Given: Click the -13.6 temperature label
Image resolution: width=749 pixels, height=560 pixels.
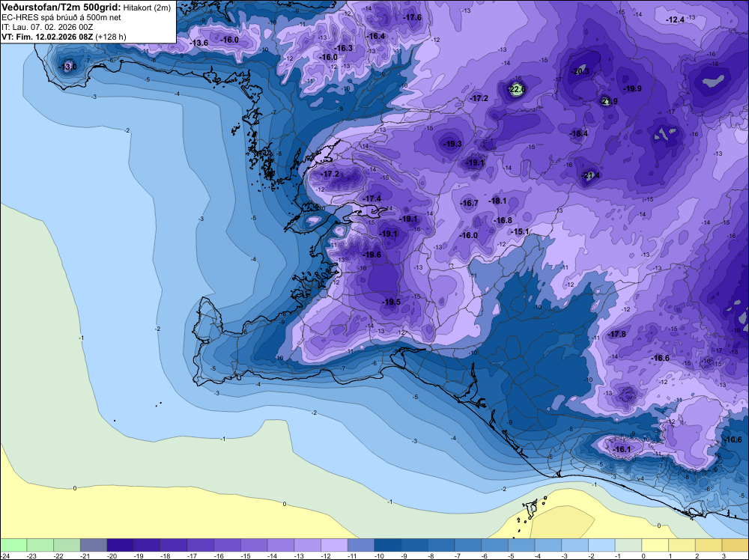Looking at the screenshot, I should click(x=199, y=43).
